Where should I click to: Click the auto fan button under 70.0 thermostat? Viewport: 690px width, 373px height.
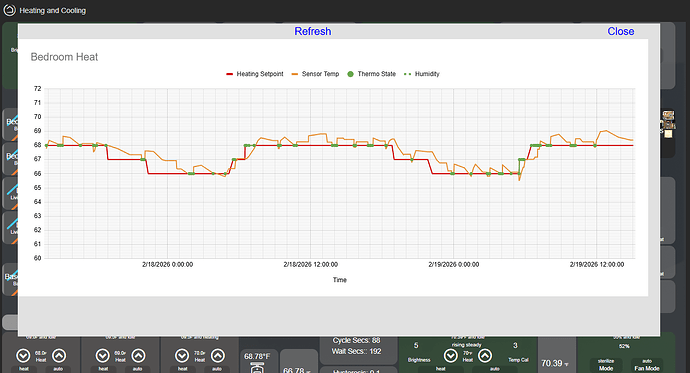point(217,369)
